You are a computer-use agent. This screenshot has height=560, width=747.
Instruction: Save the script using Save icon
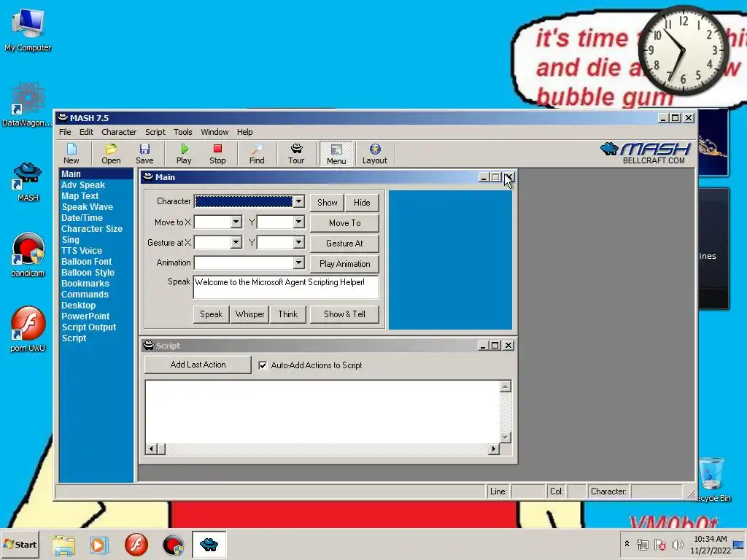click(145, 153)
